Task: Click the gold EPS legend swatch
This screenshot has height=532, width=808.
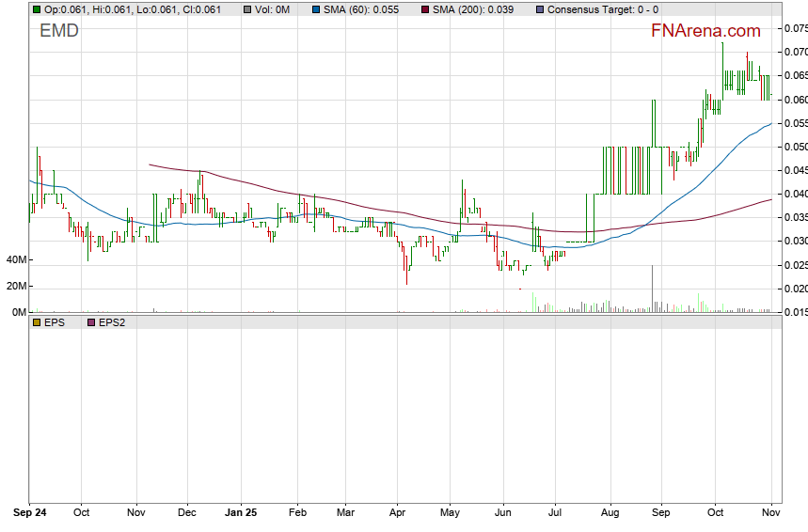Action: (x=37, y=322)
